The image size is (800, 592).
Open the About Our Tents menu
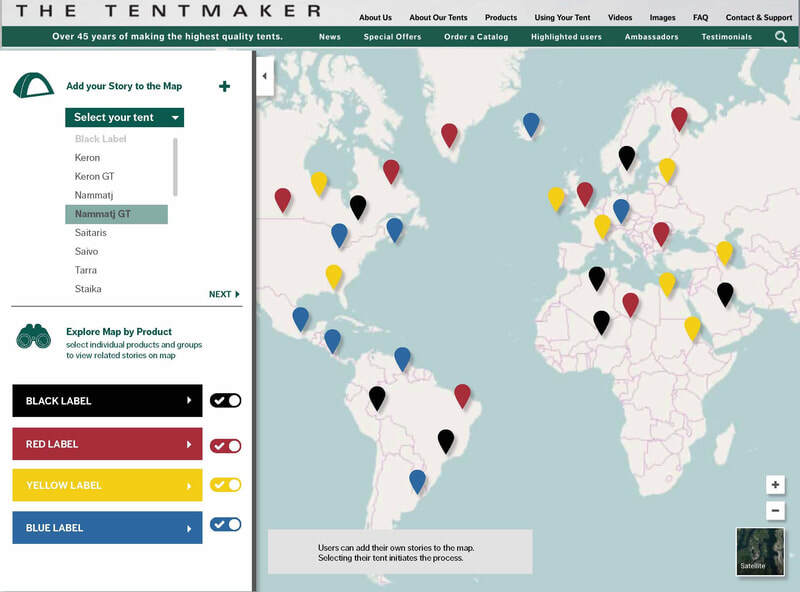(438, 17)
